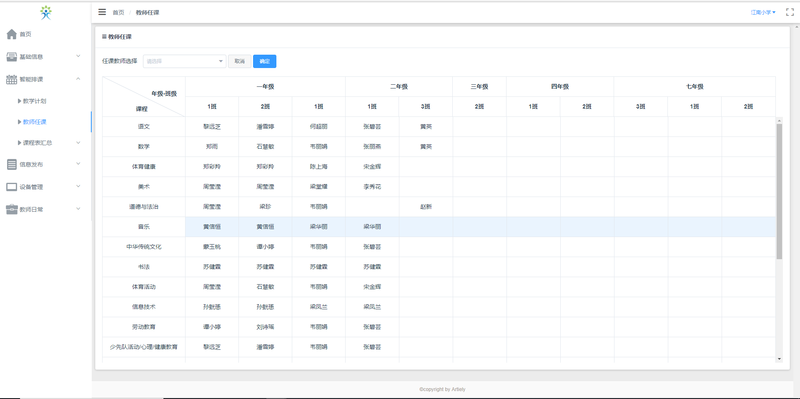The width and height of the screenshot is (800, 399).
Task: Expand the 基础信息 menu chevron
Action: coord(78,56)
